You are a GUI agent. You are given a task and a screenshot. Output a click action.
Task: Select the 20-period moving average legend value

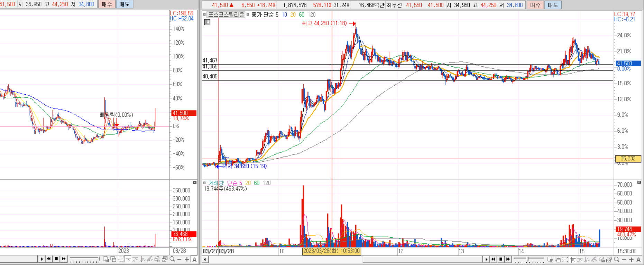(293, 15)
